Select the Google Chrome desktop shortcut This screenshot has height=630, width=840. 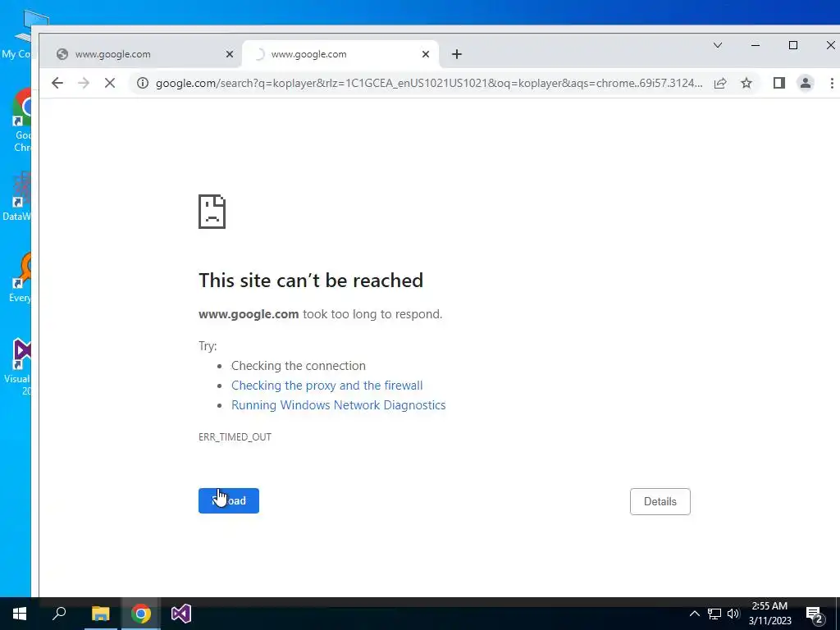click(x=22, y=121)
